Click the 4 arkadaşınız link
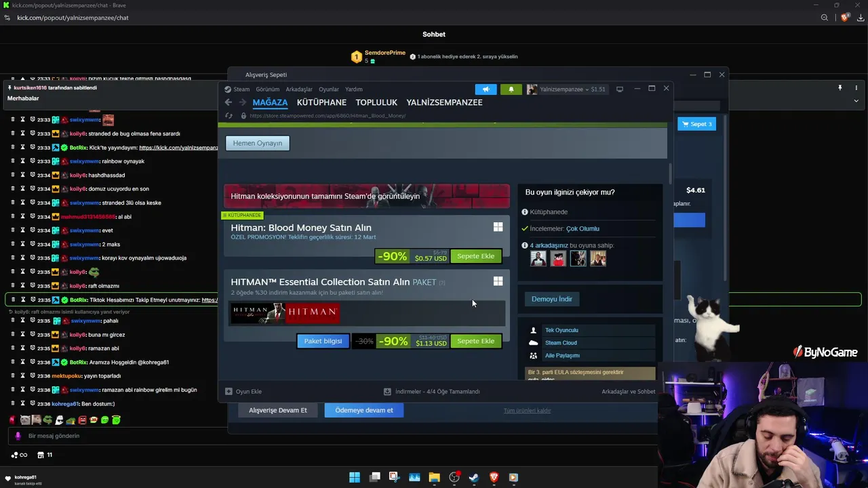The height and width of the screenshot is (488, 868). (549, 245)
